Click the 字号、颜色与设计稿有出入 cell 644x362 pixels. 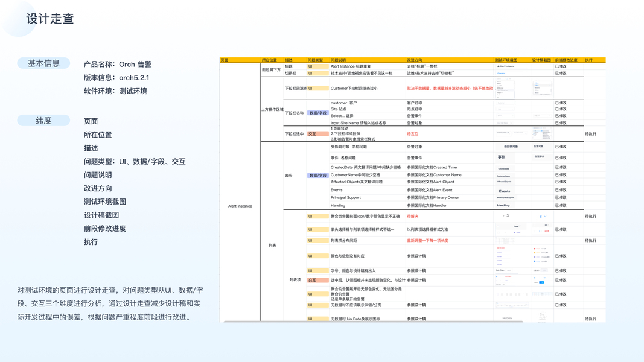(x=353, y=271)
